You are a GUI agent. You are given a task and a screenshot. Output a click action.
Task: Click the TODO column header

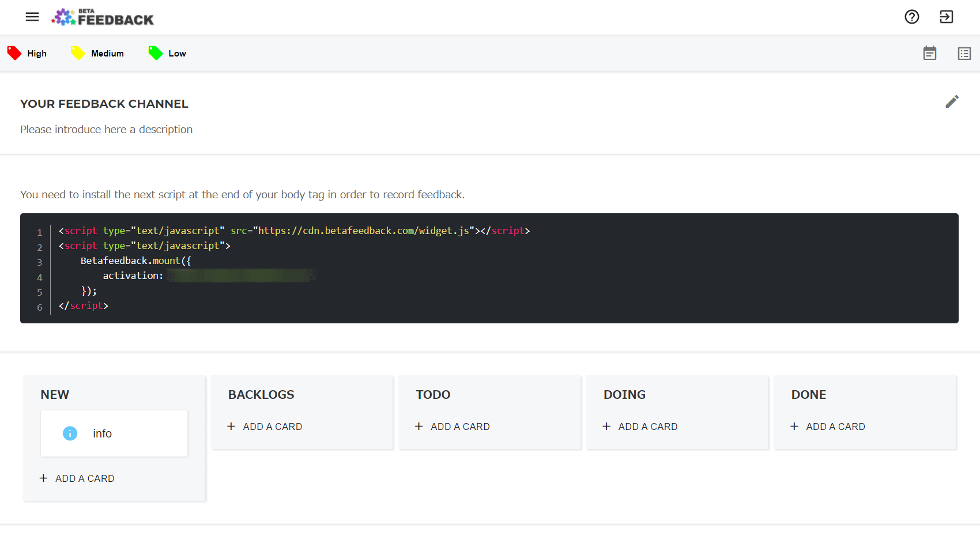433,395
